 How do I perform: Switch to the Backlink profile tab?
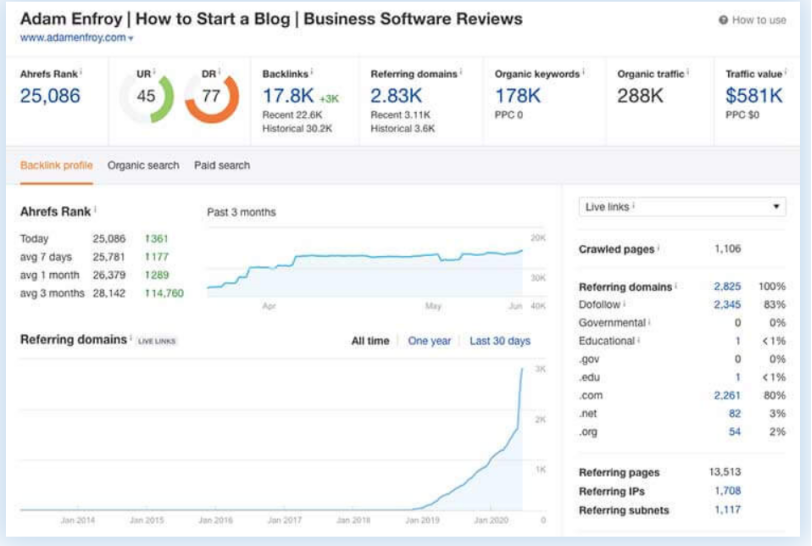(x=56, y=165)
